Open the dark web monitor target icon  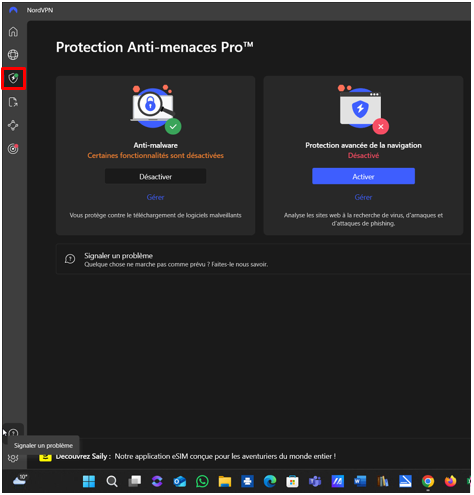[x=13, y=149]
